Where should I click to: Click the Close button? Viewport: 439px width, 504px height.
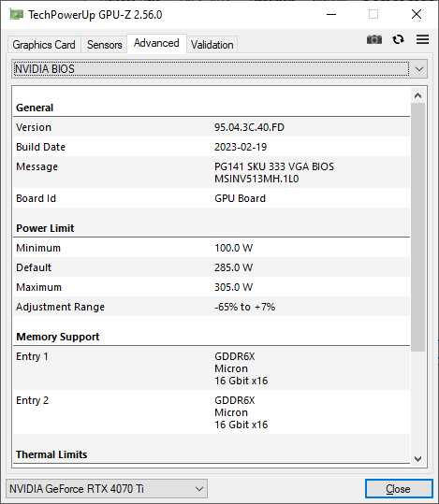tap(399, 489)
